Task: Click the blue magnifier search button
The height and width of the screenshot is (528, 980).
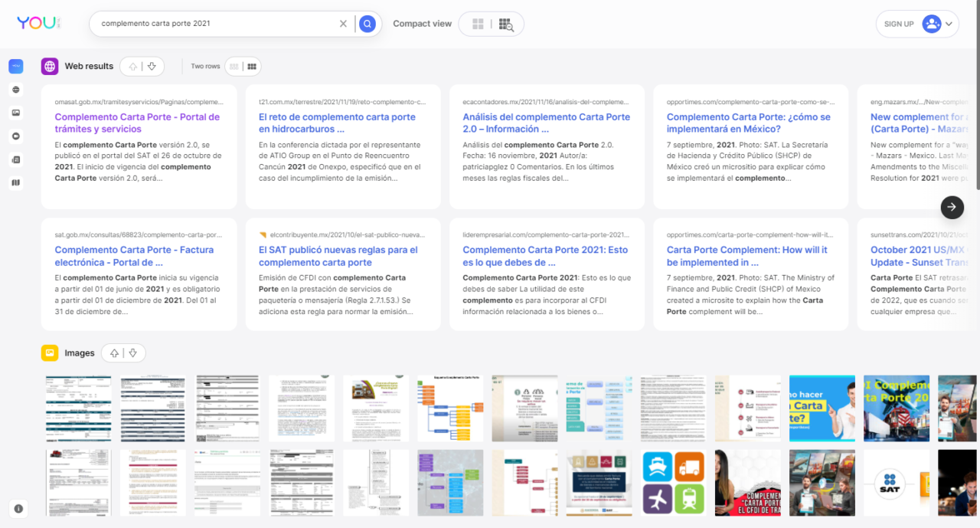Action: tap(367, 24)
